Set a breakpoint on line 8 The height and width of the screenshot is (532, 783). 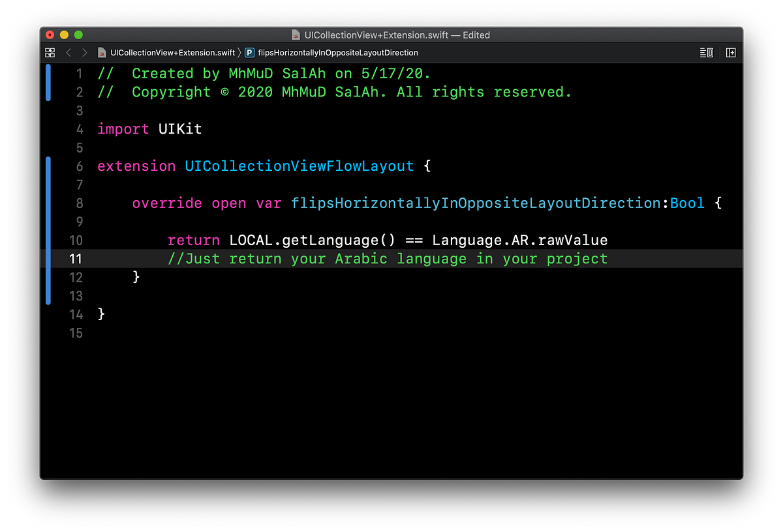click(79, 203)
